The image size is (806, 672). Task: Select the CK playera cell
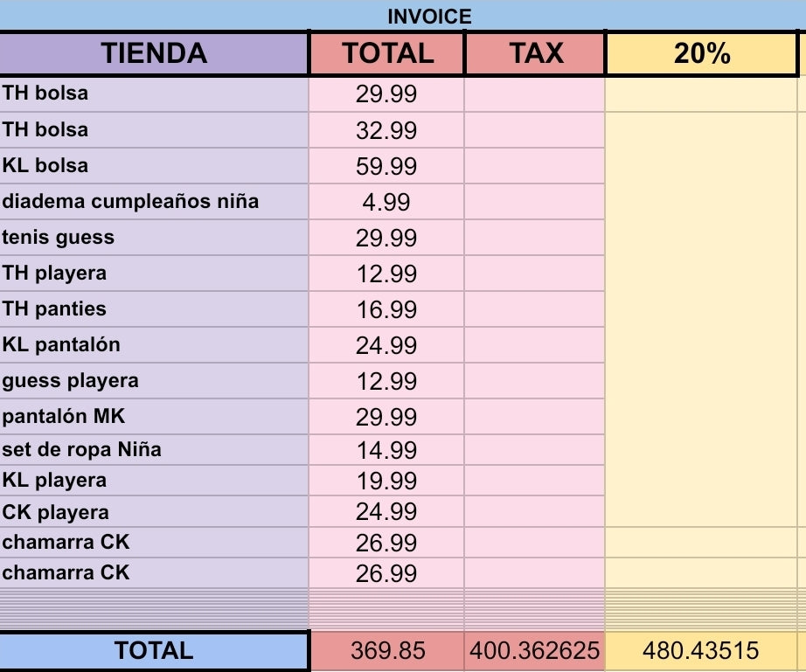[154, 512]
